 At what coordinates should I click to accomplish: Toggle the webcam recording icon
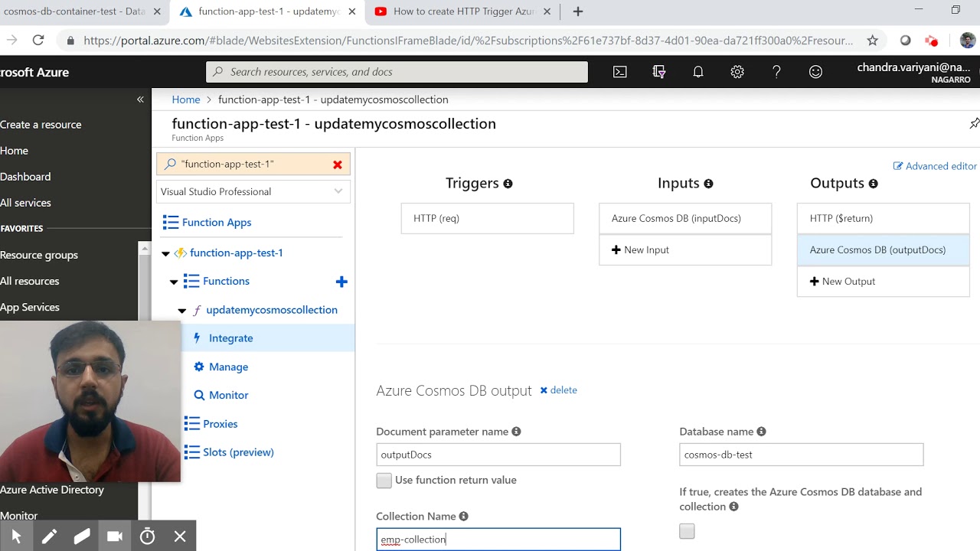[115, 536]
